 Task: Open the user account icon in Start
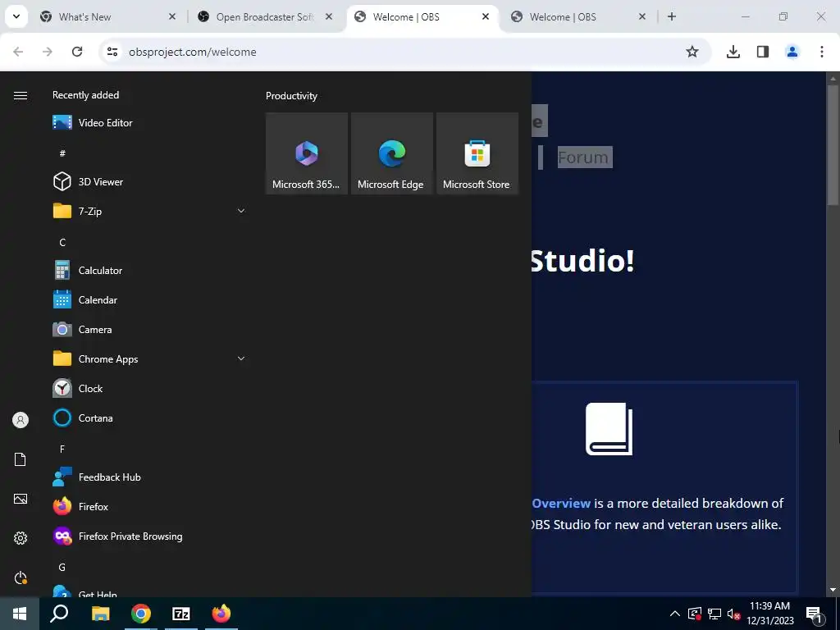point(21,420)
